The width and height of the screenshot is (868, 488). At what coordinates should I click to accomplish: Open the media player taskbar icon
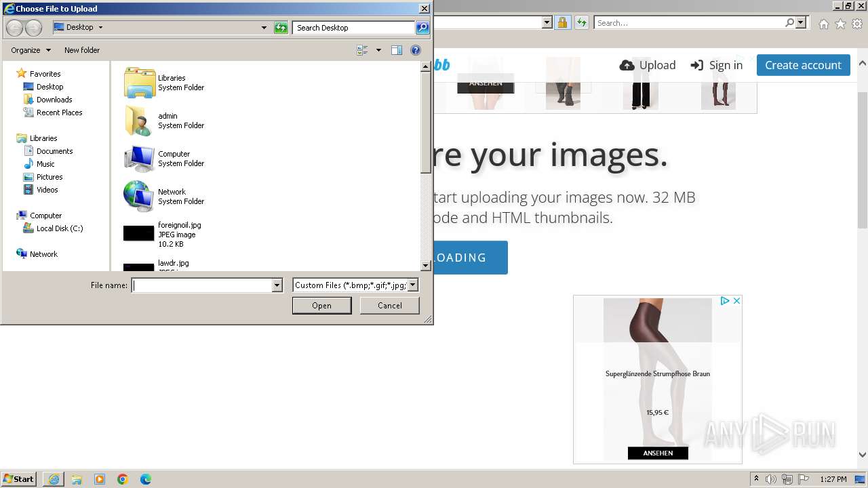[x=100, y=479]
